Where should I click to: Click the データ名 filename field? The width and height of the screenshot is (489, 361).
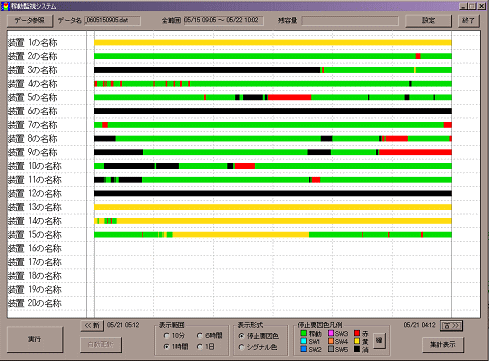pos(112,21)
